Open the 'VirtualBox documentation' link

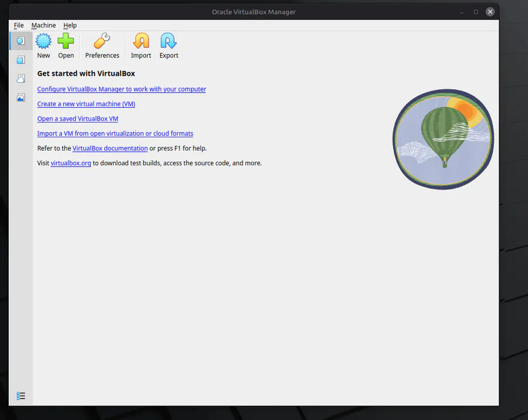point(110,148)
